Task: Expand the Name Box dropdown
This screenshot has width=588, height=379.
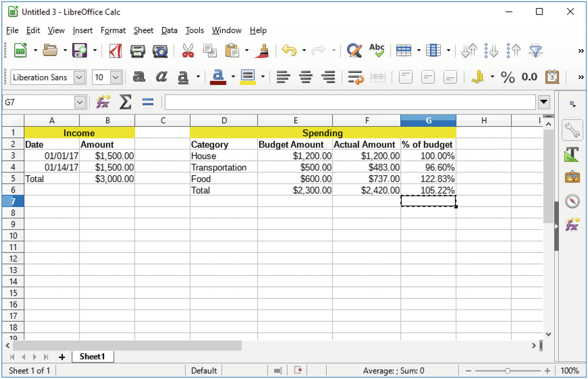Action: [80, 102]
